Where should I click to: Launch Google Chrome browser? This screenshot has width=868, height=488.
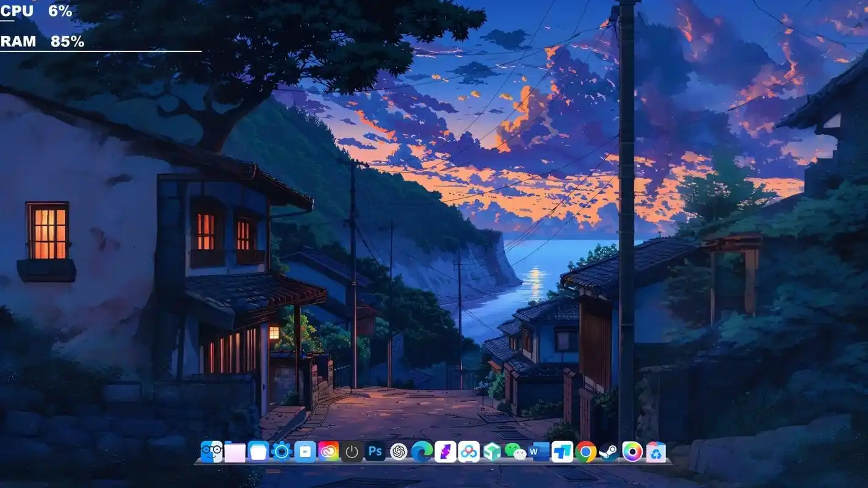(585, 452)
